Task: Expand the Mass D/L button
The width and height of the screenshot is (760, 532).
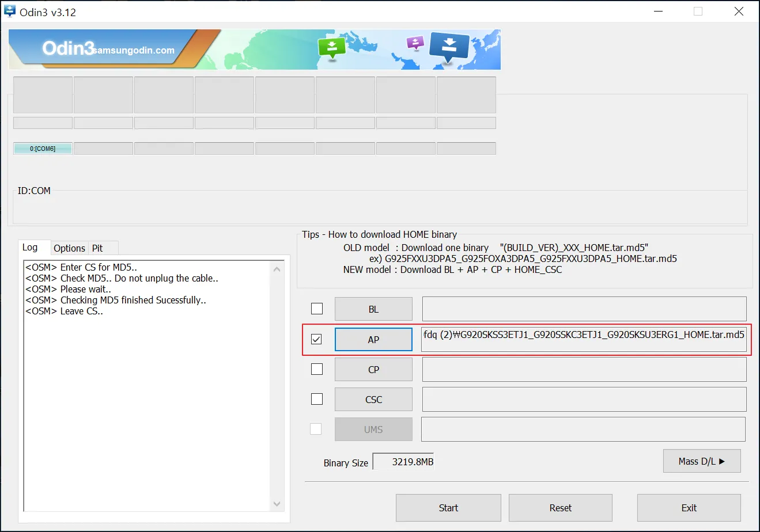Action: (x=702, y=461)
